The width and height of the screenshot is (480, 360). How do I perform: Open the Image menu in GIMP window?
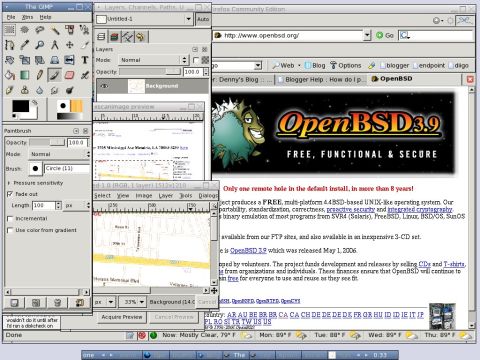[144, 196]
